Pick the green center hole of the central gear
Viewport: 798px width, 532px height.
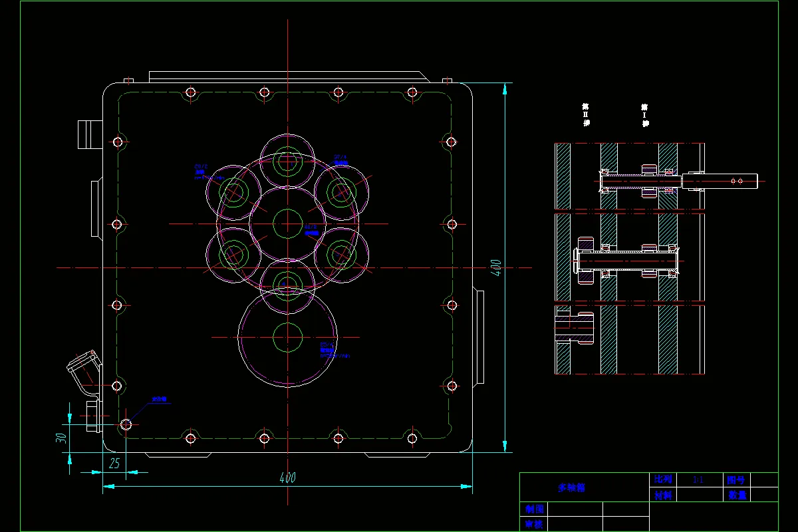pos(288,223)
